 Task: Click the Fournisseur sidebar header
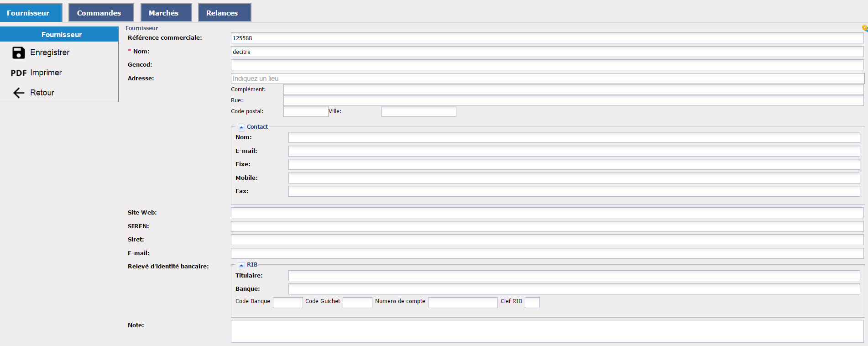[x=59, y=34]
